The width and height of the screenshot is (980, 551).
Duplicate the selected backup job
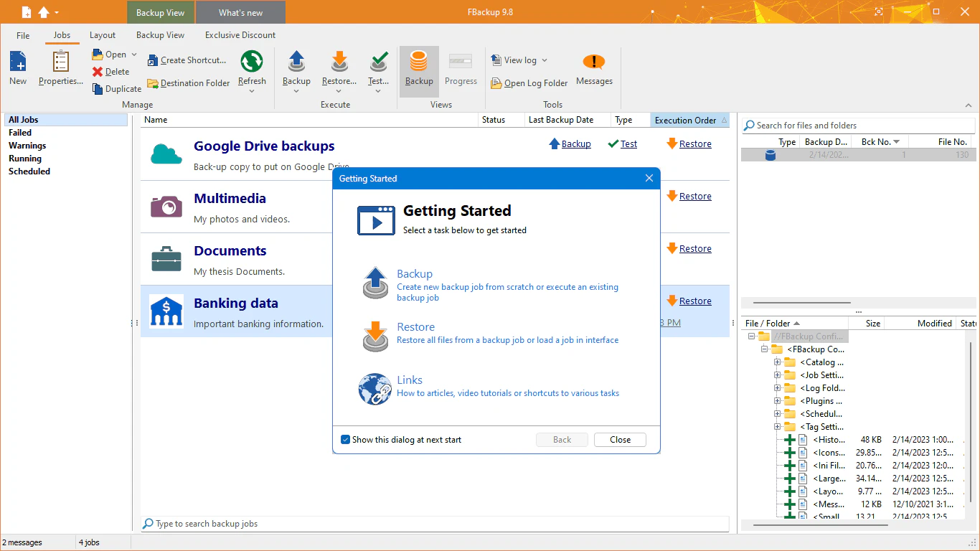117,88
